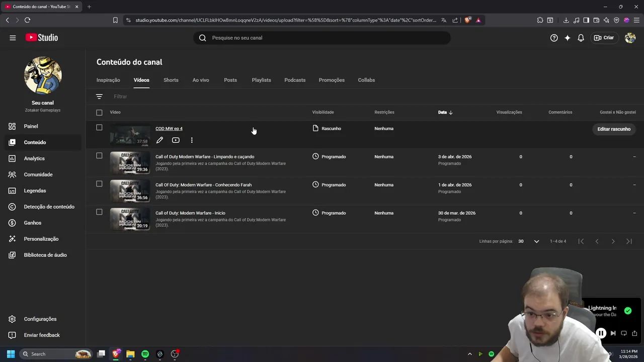Screen dimensions: 644x362
Task: Click the YouTube play icon under COD MW ep 4
Action: 176,140
